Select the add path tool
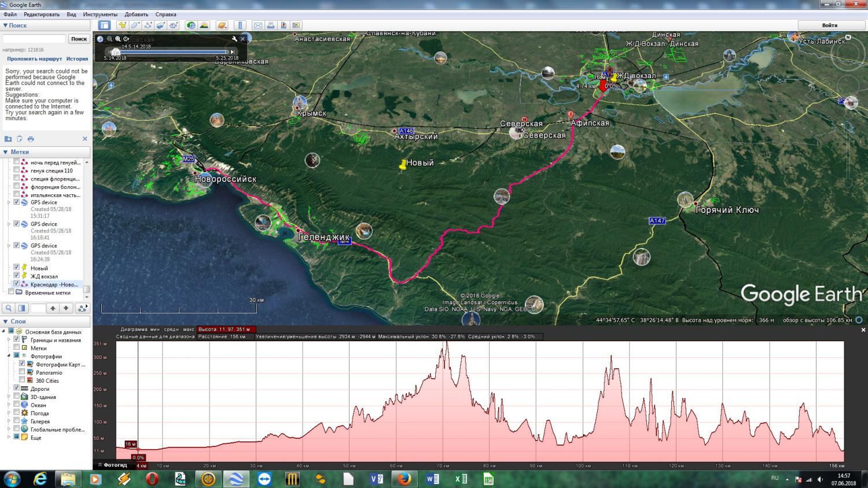Viewport: 868px width, 488px height. click(148, 25)
